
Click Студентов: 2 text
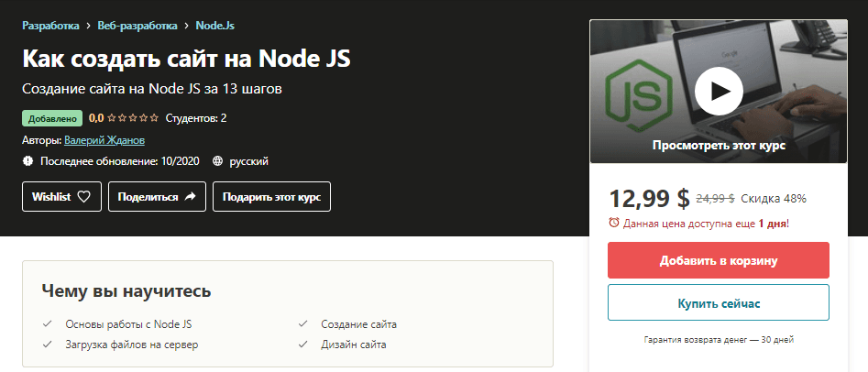point(196,118)
